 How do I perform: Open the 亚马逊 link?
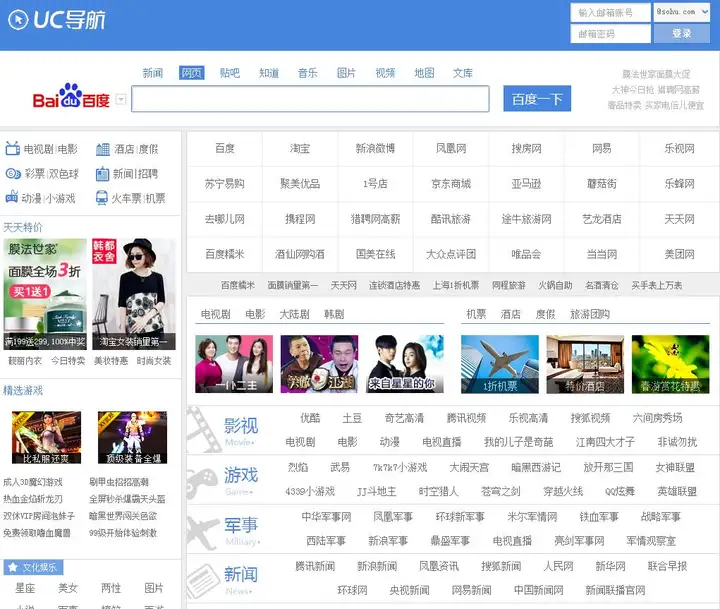[526, 184]
